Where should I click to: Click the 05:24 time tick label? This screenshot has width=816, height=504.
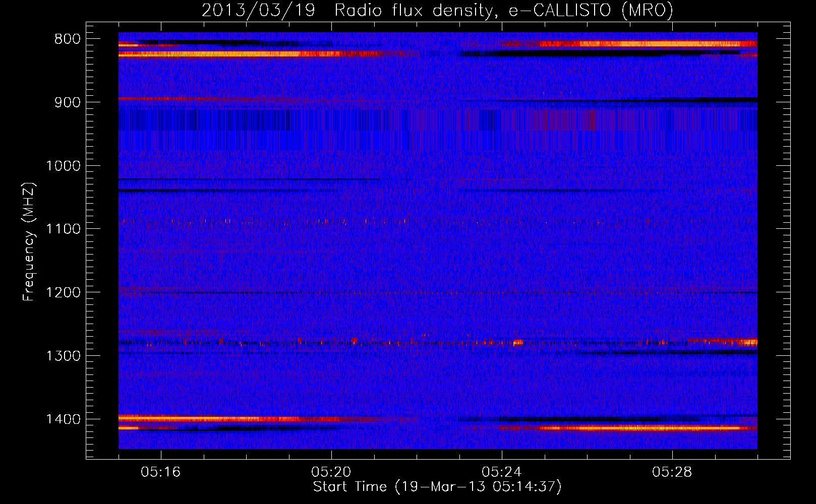(x=502, y=472)
